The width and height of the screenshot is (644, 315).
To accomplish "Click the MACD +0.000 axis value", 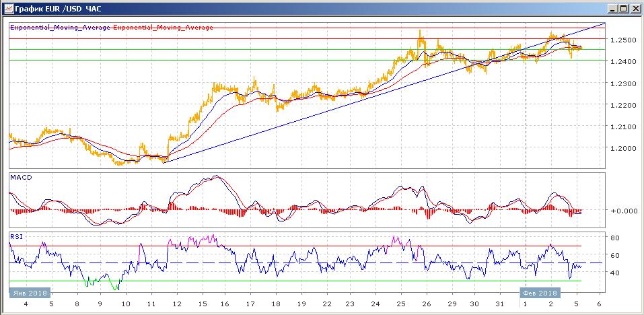I will (624, 211).
